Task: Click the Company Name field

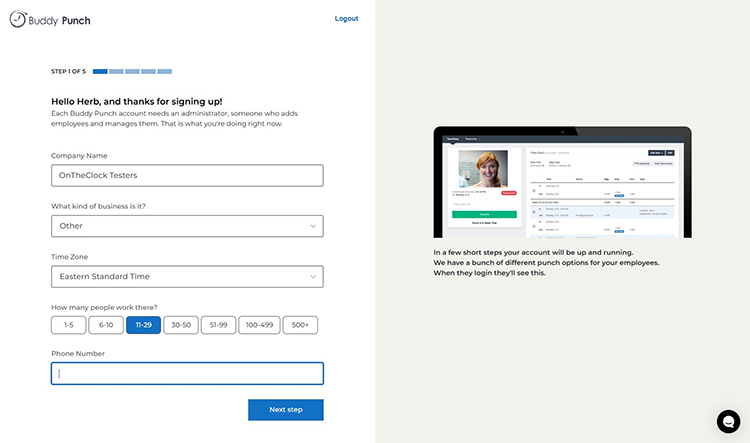Action: tap(187, 176)
